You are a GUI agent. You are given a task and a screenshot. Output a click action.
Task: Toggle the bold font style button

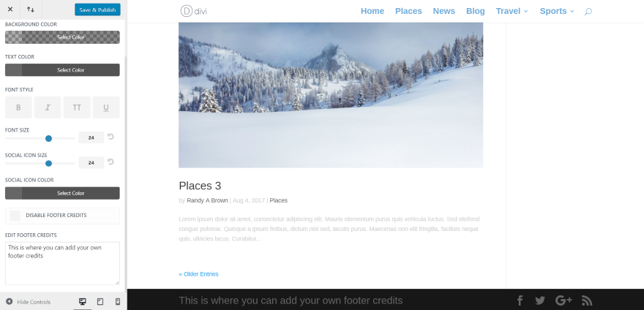pos(18,107)
